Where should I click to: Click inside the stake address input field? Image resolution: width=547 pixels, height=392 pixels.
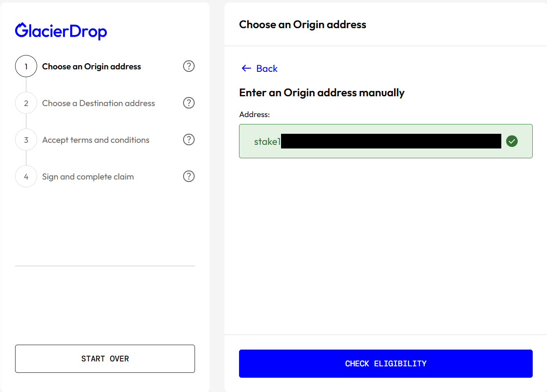[386, 141]
